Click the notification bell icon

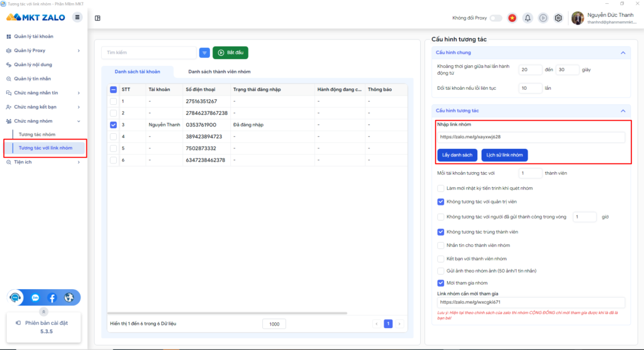[528, 18]
